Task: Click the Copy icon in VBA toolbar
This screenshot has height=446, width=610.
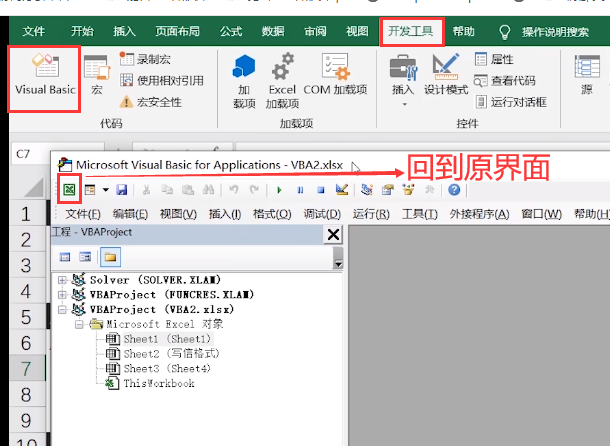Action: coord(167,190)
